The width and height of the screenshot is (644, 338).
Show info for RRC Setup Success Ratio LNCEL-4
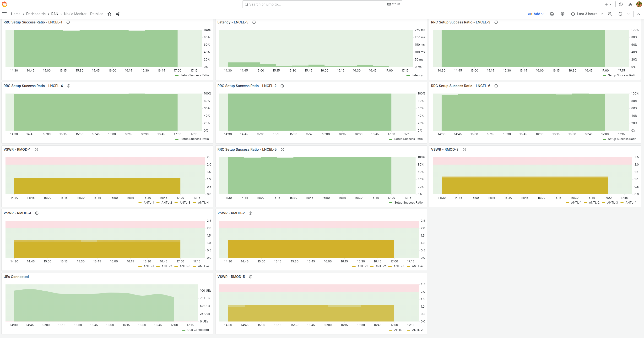click(x=69, y=86)
